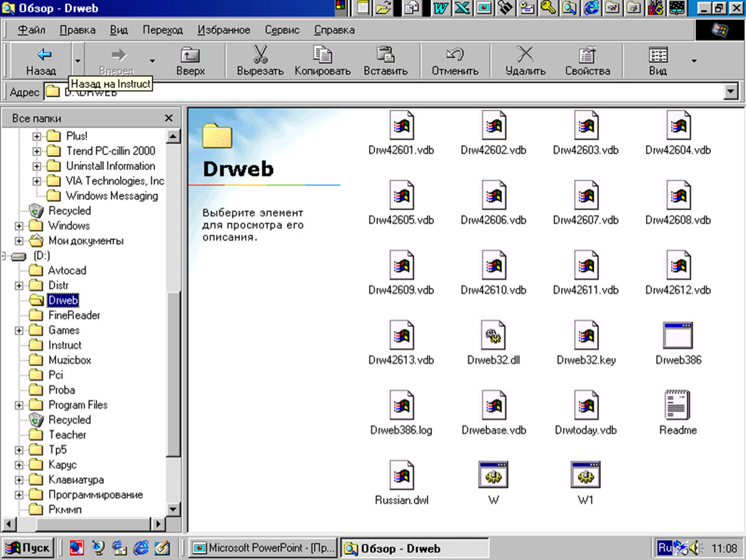
Task: Open the Избранное menu
Action: [224, 30]
